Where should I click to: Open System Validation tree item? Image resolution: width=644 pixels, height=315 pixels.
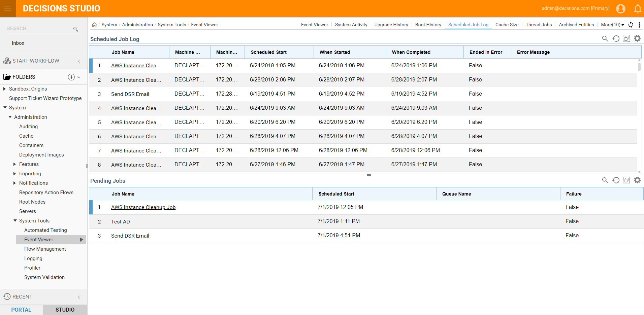[x=44, y=277]
